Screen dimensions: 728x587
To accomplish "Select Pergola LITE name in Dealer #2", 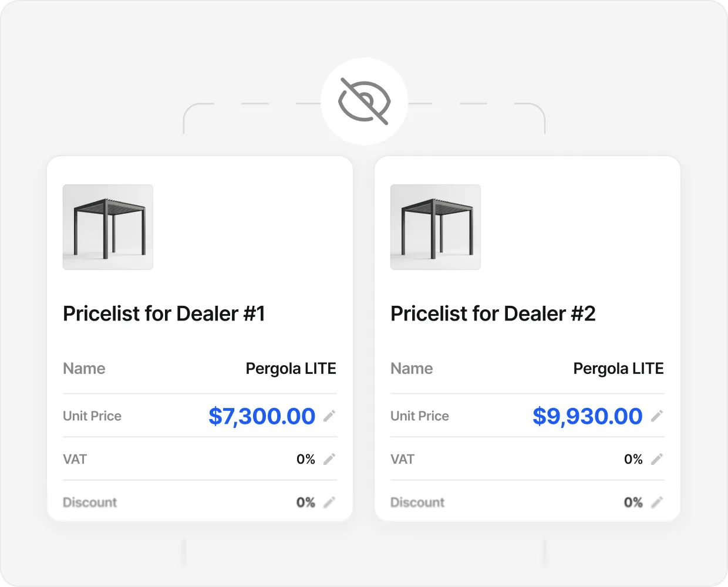I will (x=619, y=369).
